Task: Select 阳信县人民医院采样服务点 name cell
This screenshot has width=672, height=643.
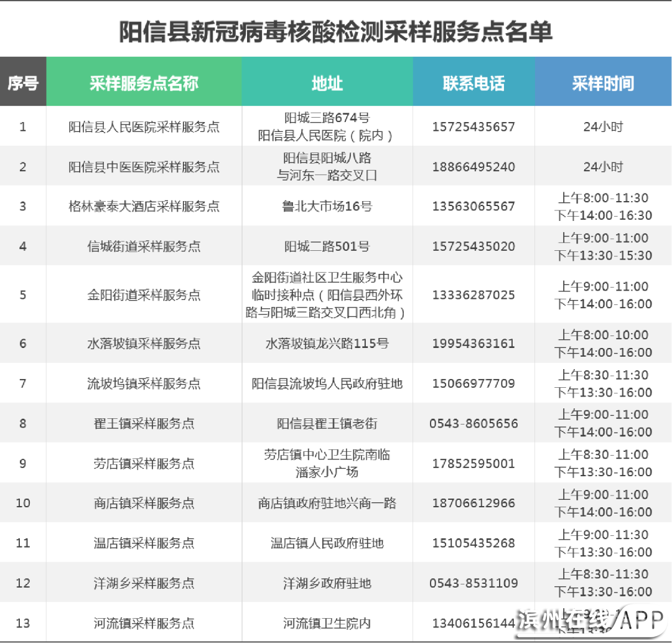Action: point(144,127)
